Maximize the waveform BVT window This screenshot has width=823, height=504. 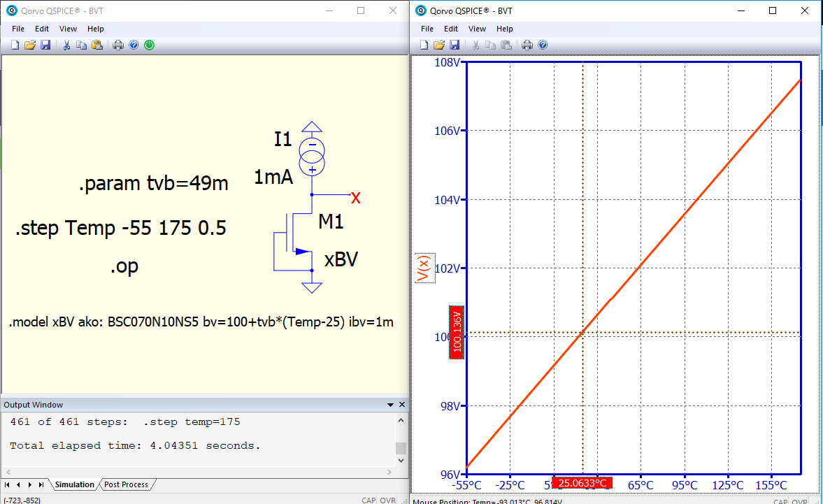click(x=773, y=10)
